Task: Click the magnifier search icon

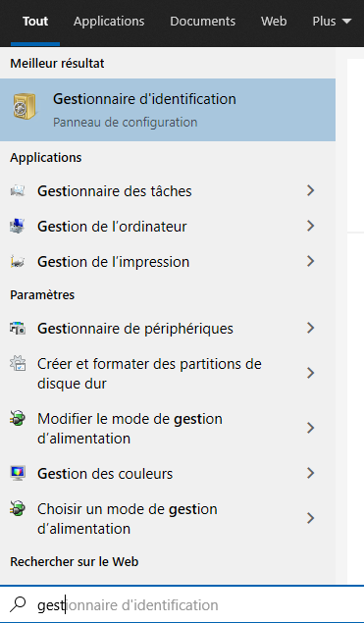Action: click(18, 604)
